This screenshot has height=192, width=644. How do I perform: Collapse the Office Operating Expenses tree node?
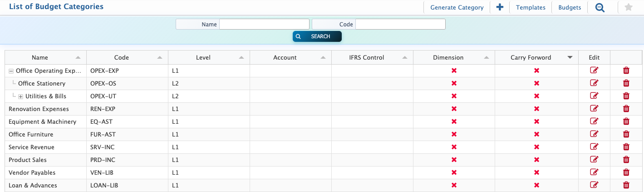(x=11, y=71)
